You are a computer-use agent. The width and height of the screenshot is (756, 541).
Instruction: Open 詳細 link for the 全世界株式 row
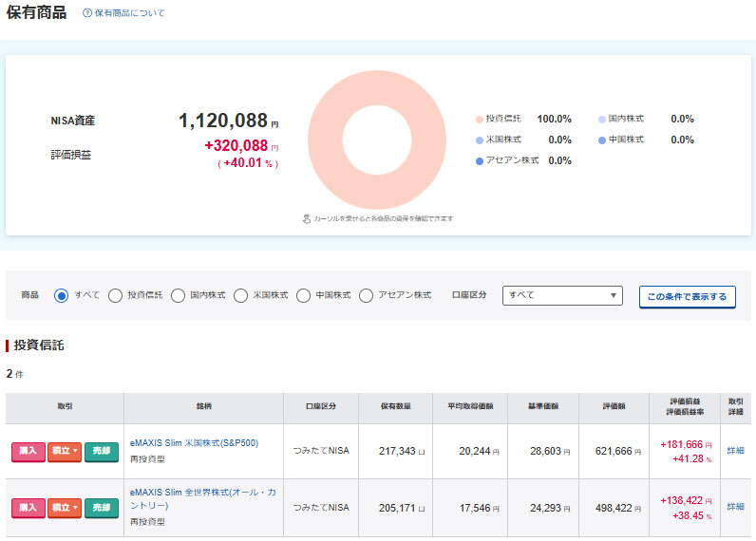(x=735, y=507)
